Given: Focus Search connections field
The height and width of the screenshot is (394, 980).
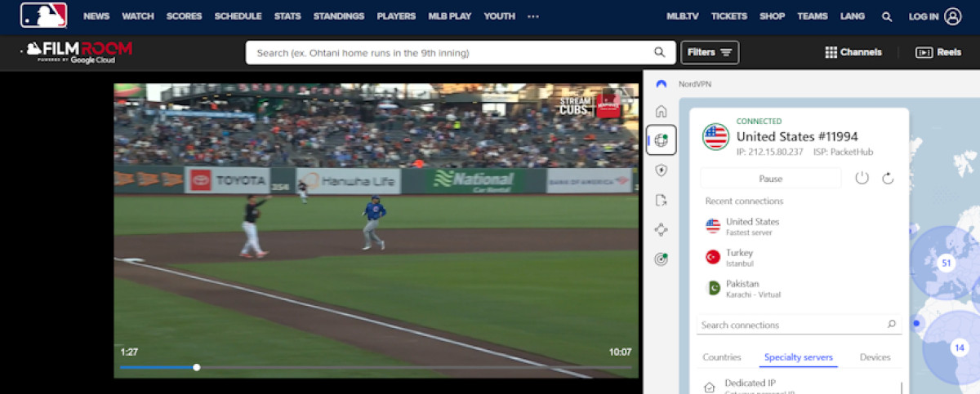Looking at the screenshot, I should pyautogui.click(x=800, y=325).
